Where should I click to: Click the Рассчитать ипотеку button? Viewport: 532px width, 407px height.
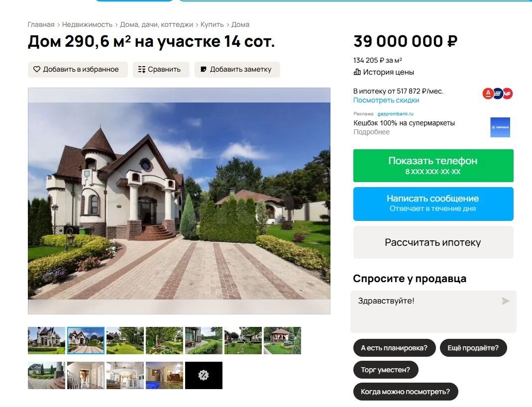coord(433,242)
